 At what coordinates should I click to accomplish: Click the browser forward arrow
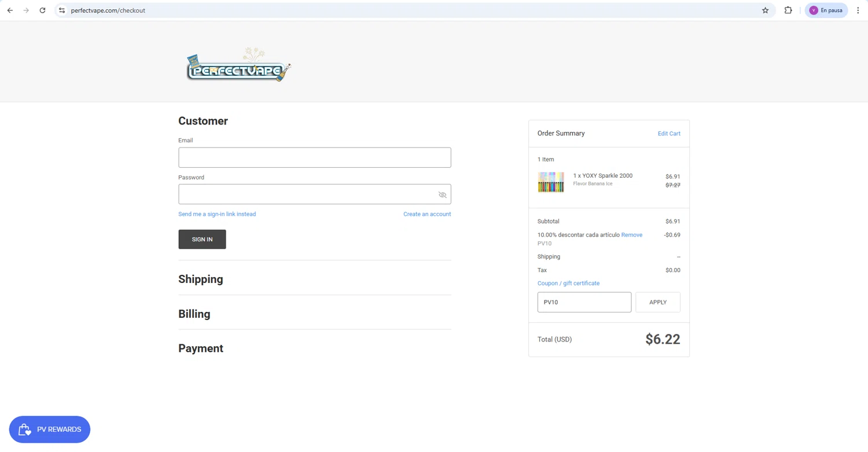tap(26, 10)
